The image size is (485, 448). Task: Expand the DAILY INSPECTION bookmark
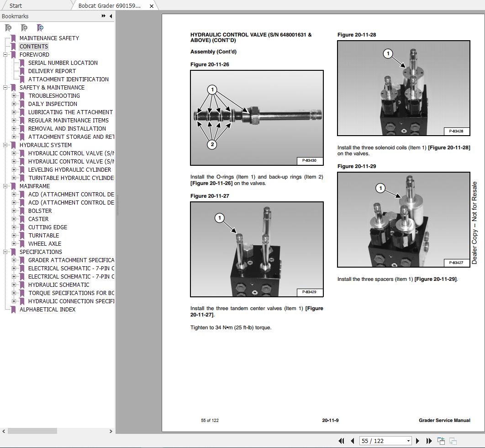pos(14,104)
